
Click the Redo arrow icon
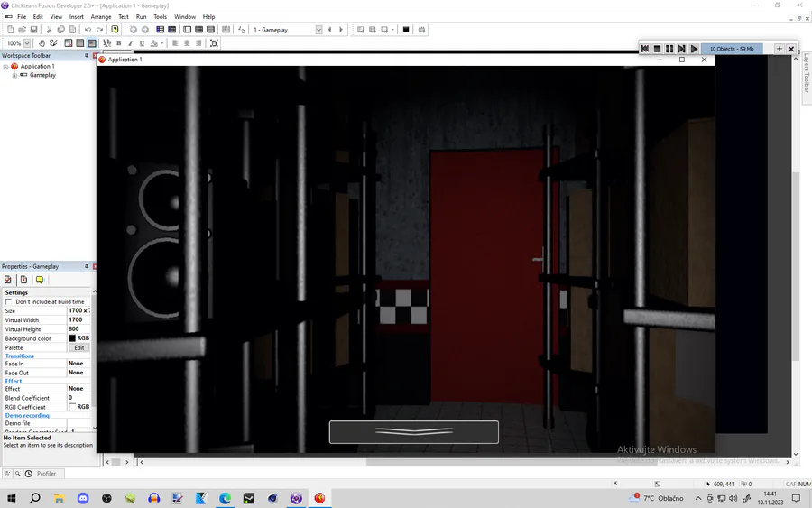click(x=100, y=30)
